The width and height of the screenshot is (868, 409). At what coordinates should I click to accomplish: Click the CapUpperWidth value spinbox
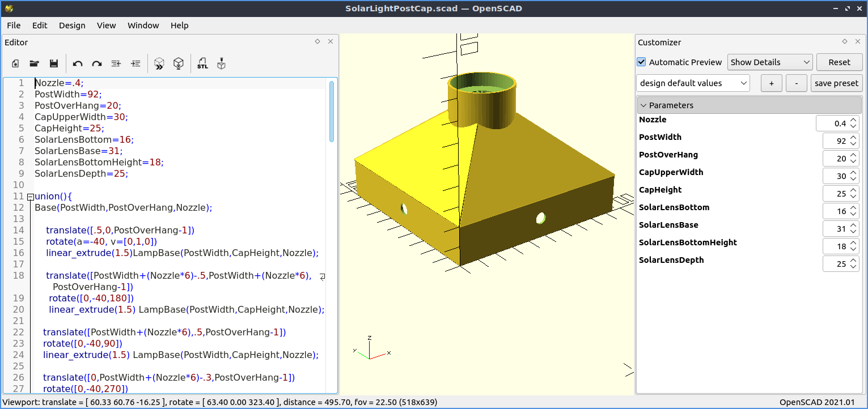point(841,176)
